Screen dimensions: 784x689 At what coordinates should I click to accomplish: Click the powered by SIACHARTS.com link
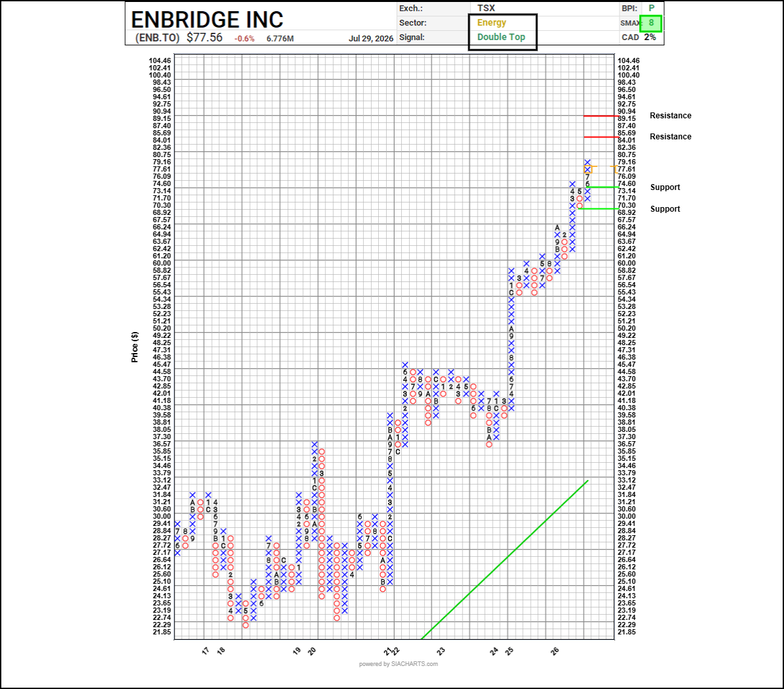[399, 664]
